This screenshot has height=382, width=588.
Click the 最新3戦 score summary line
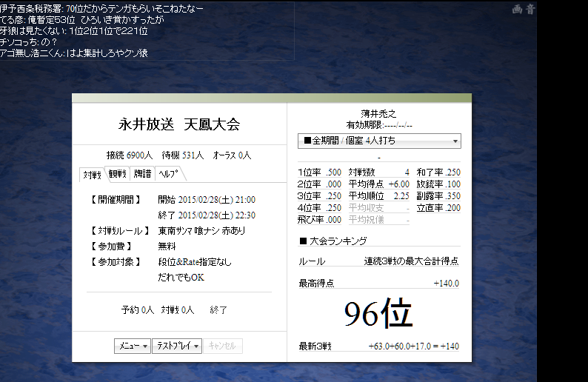click(x=378, y=346)
